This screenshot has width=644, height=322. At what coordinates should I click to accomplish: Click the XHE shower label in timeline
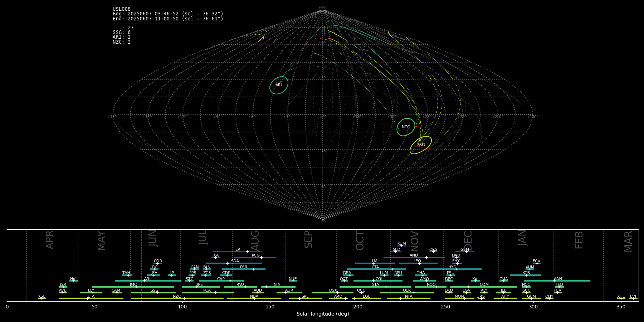coord(621,297)
